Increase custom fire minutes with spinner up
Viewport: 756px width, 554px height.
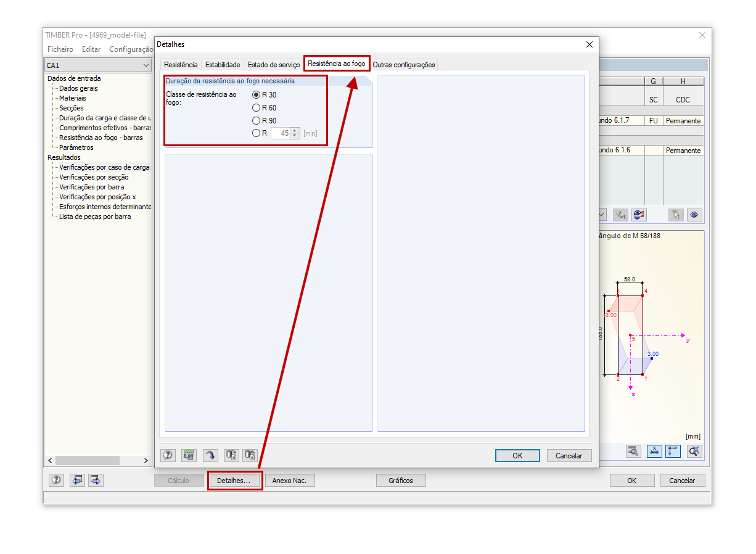(295, 131)
